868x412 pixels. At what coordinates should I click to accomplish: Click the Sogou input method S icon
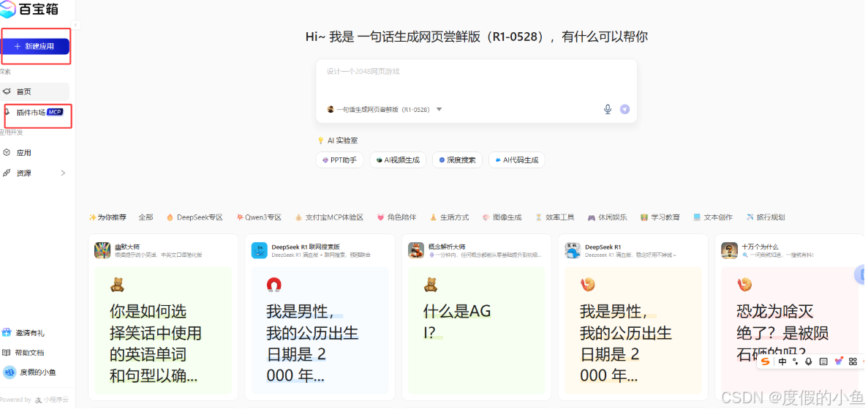pyautogui.click(x=765, y=362)
